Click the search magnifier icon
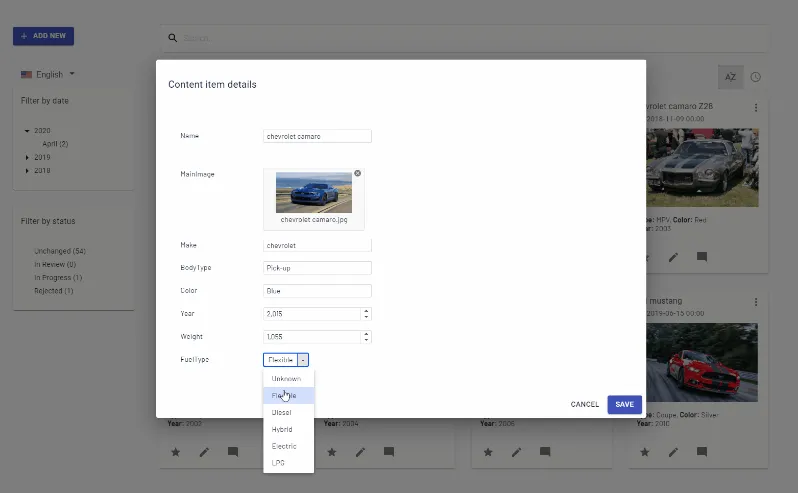This screenshot has width=798, height=493. [x=173, y=38]
